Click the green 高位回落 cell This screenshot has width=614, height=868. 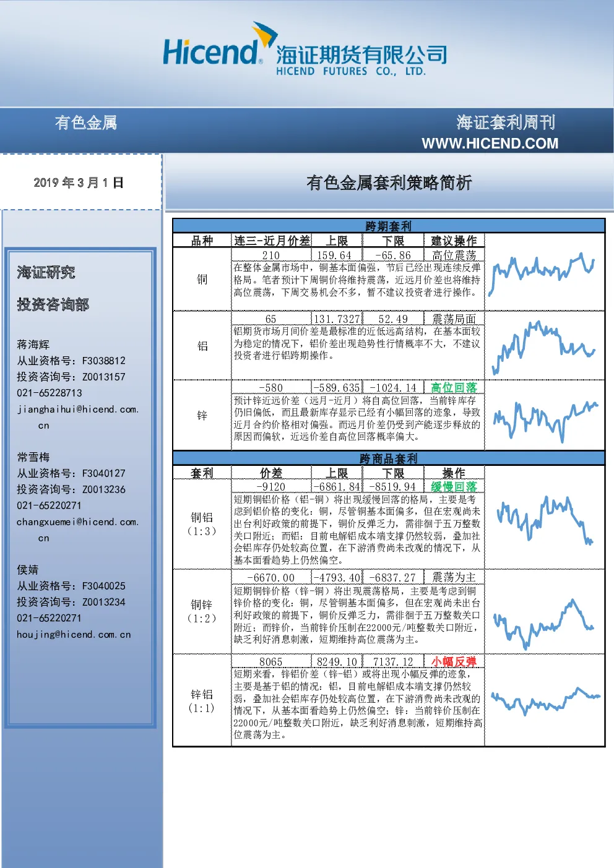pyautogui.click(x=454, y=388)
